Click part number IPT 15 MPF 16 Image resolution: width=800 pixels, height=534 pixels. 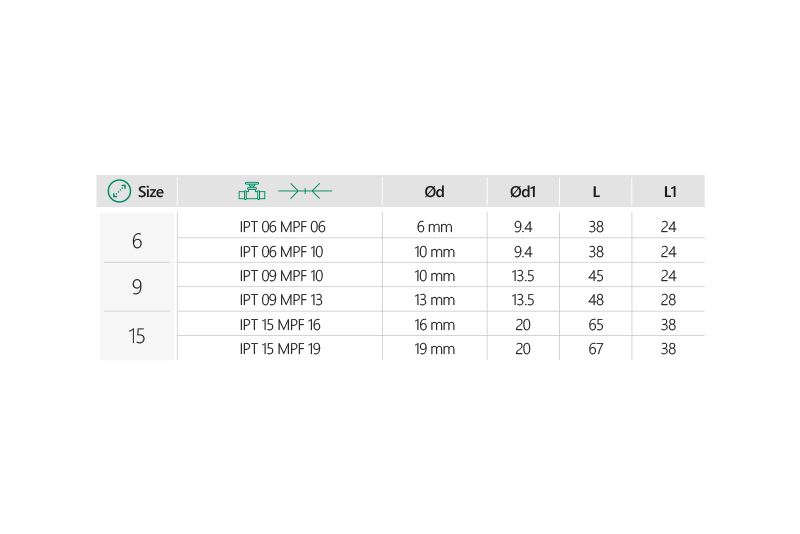click(281, 324)
